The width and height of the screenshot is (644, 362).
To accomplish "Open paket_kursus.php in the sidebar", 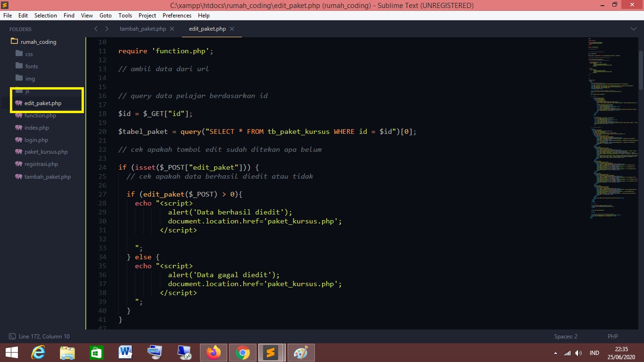I will (46, 152).
